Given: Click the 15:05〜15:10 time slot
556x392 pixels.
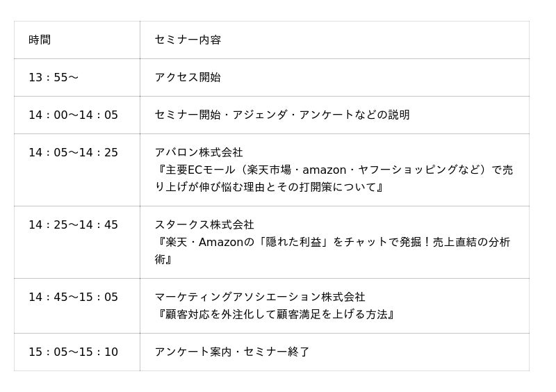Looking at the screenshot, I should coord(73,352).
